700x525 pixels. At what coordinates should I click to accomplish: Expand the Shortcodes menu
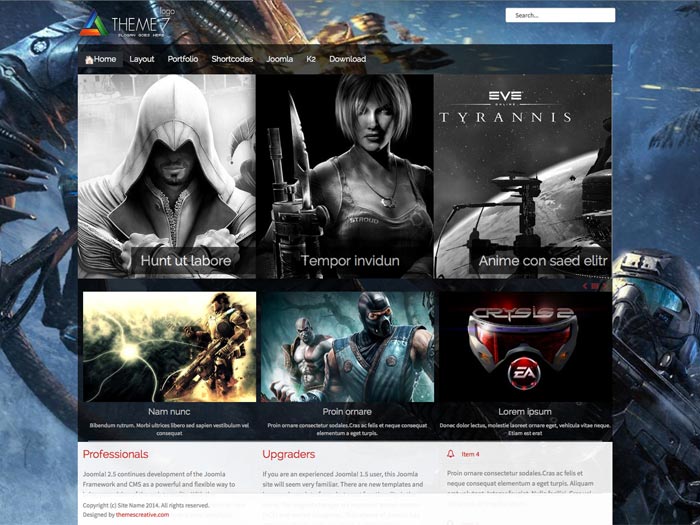(232, 60)
